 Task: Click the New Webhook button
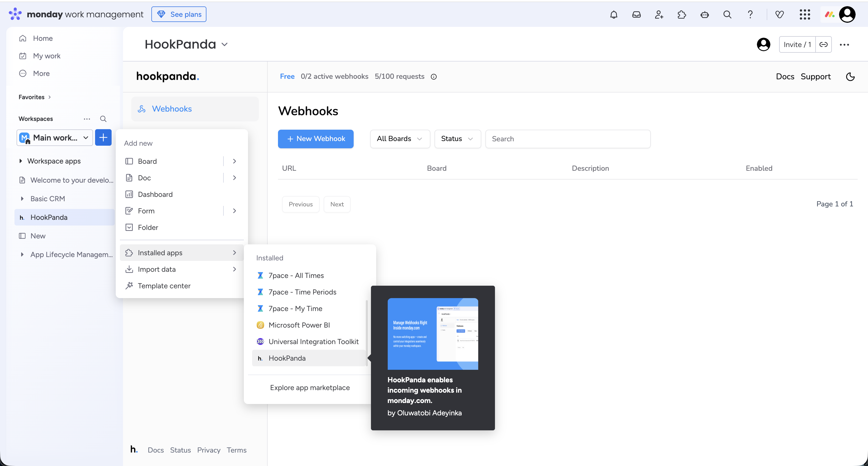point(316,139)
